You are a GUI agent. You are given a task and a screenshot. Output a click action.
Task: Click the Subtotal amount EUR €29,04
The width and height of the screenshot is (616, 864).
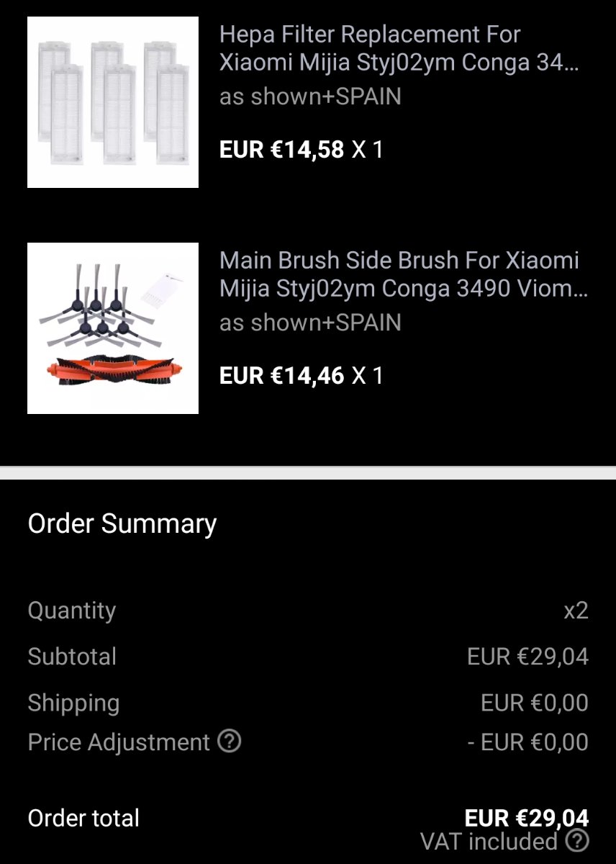[527, 657]
